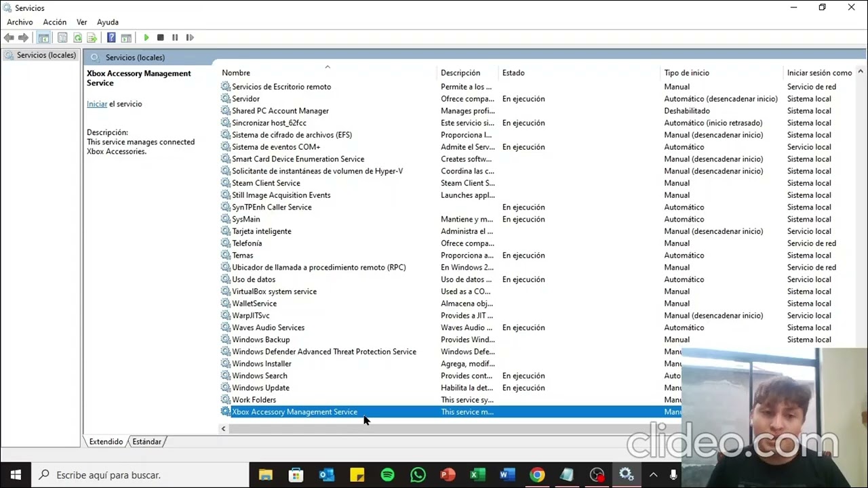Select the Still Image Acquisition Events service
868x488 pixels.
coord(281,195)
